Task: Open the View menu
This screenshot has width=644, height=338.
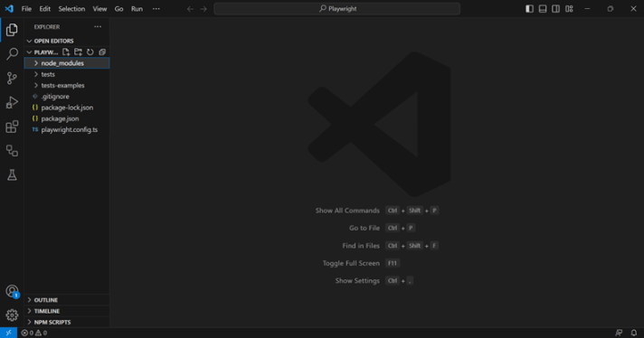Action: (x=99, y=9)
